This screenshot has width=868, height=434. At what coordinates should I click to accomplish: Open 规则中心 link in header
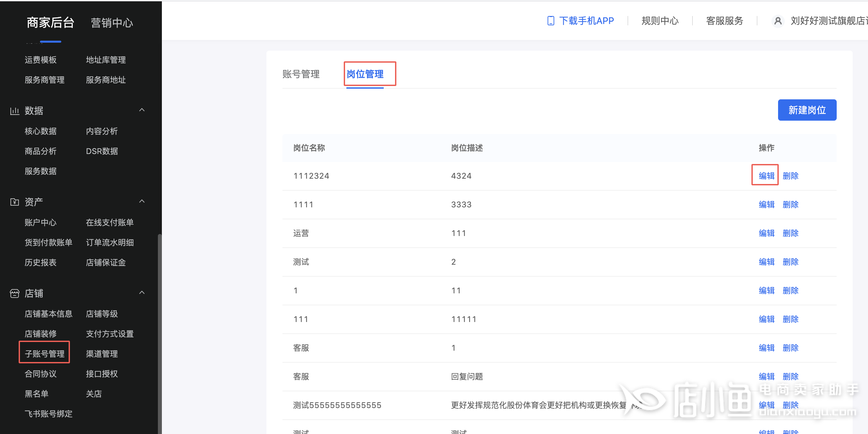[659, 21]
